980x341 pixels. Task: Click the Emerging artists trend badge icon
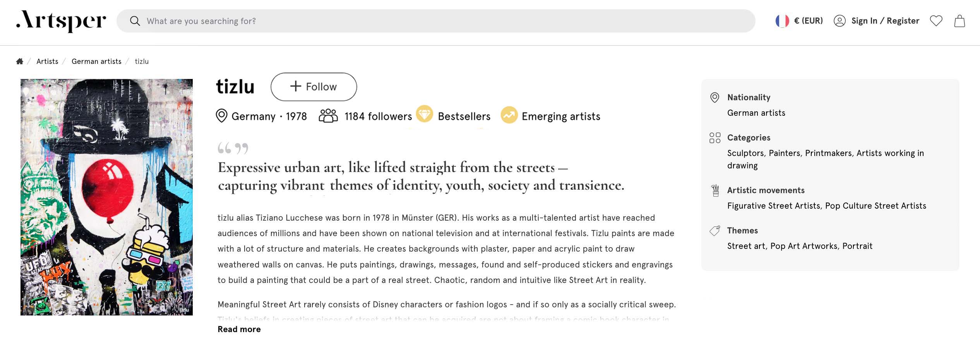point(509,115)
